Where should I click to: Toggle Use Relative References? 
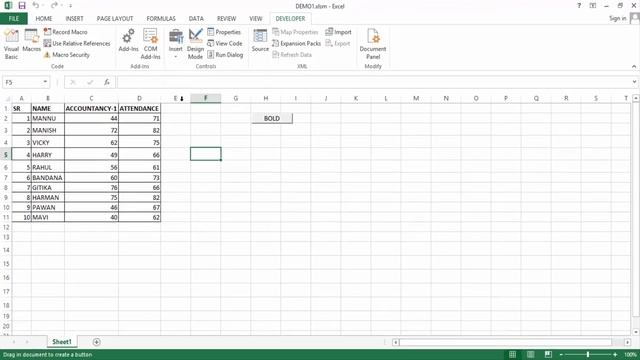click(x=77, y=43)
